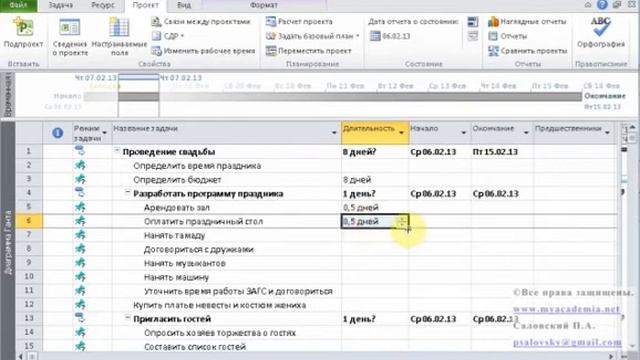Open Сведения о проекте dialog
The image size is (640, 360).
[x=70, y=37]
